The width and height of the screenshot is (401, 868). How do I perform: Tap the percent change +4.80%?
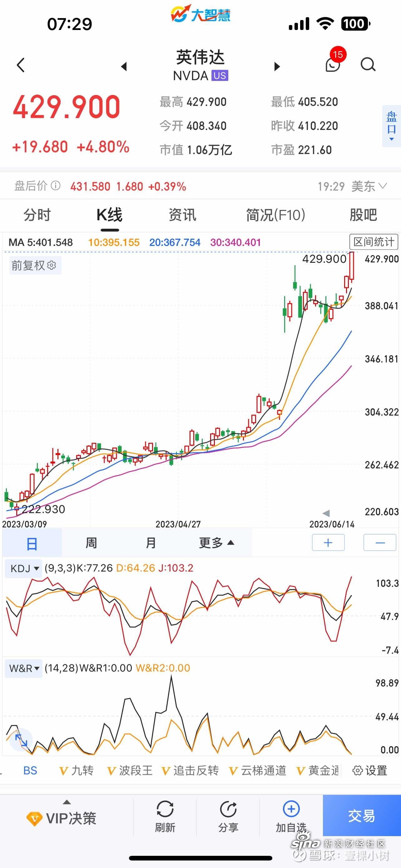click(103, 147)
